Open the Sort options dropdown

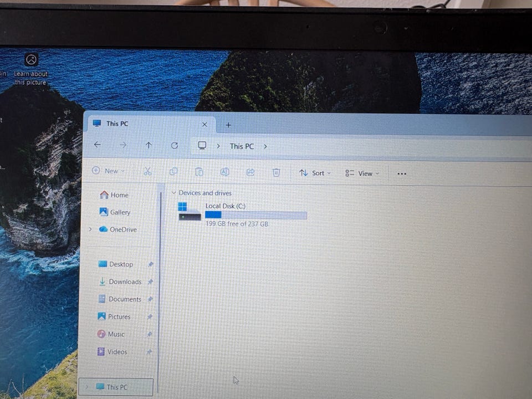315,173
